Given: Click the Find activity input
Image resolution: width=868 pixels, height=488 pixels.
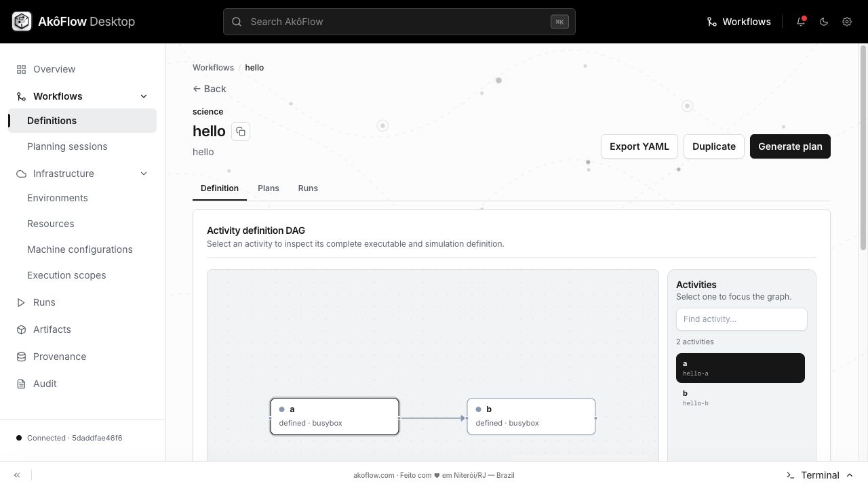Looking at the screenshot, I should [742, 319].
